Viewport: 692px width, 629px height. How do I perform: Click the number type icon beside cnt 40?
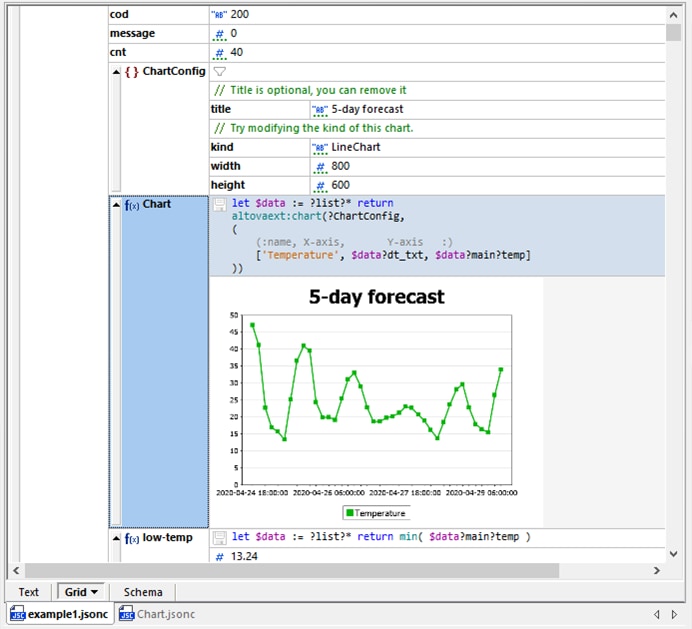click(219, 52)
